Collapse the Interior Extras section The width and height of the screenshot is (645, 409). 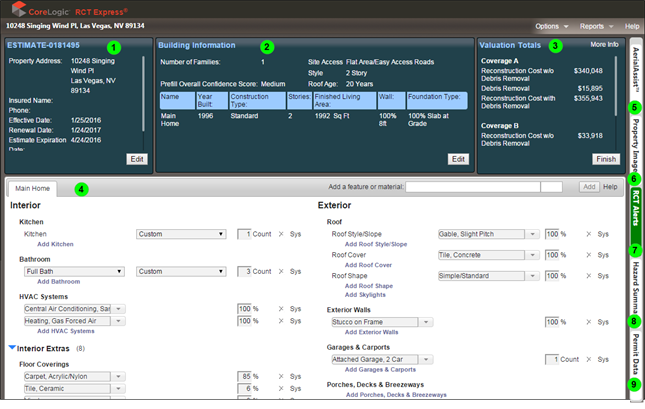[12, 348]
